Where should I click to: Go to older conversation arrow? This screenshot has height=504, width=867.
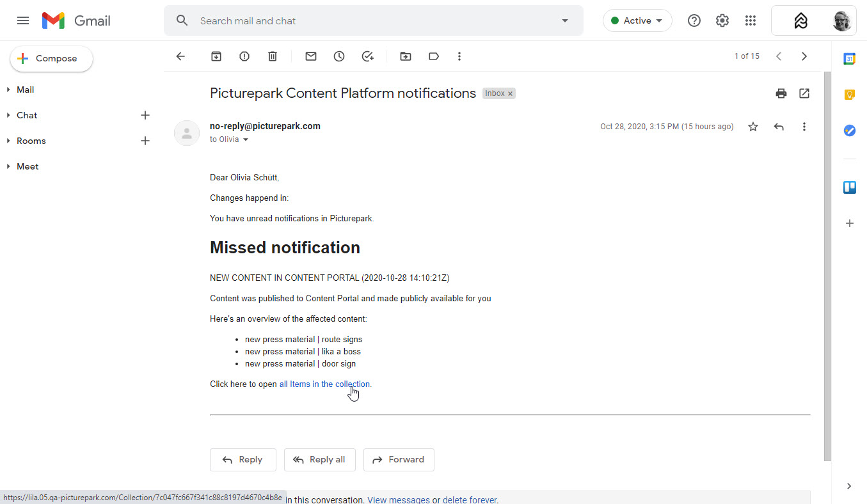click(x=804, y=56)
